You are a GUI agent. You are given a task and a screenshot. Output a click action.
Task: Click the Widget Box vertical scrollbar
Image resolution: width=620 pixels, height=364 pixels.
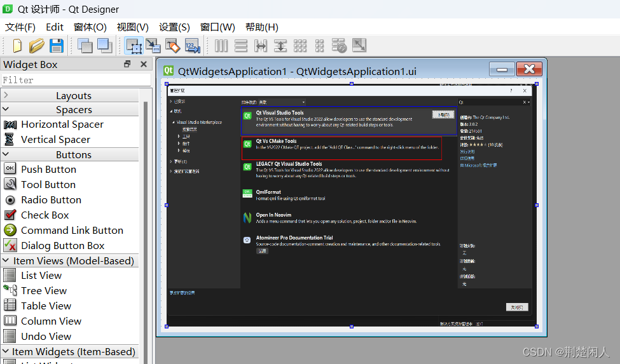click(x=146, y=229)
